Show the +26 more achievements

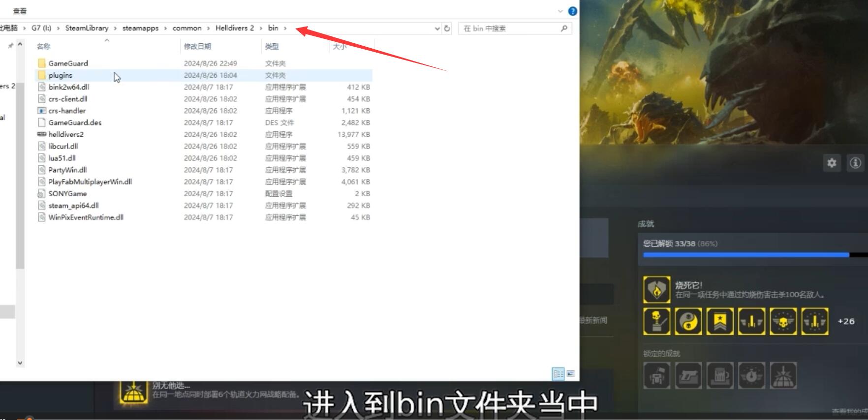click(x=846, y=322)
